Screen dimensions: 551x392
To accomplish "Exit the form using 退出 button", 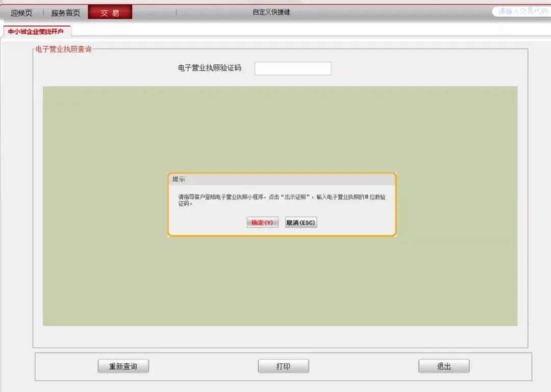I will (x=444, y=366).
